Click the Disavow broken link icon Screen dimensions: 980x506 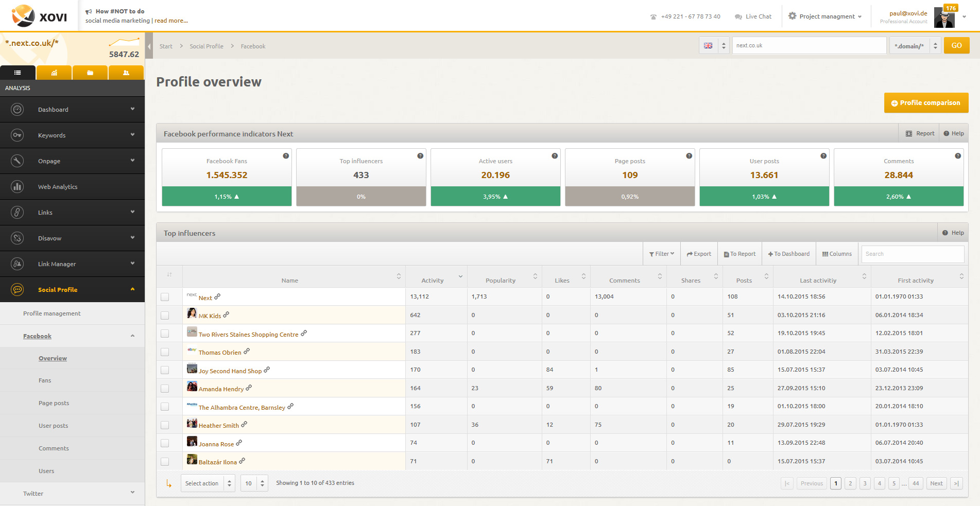pos(18,238)
